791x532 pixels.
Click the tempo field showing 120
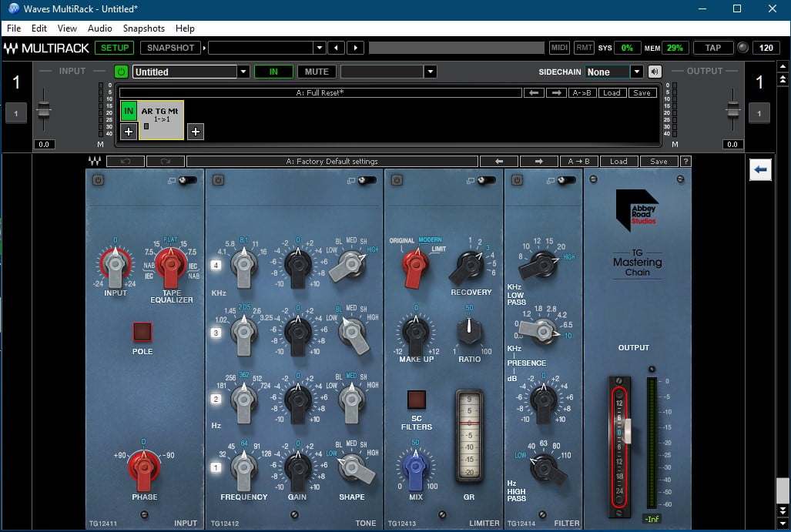[x=766, y=48]
